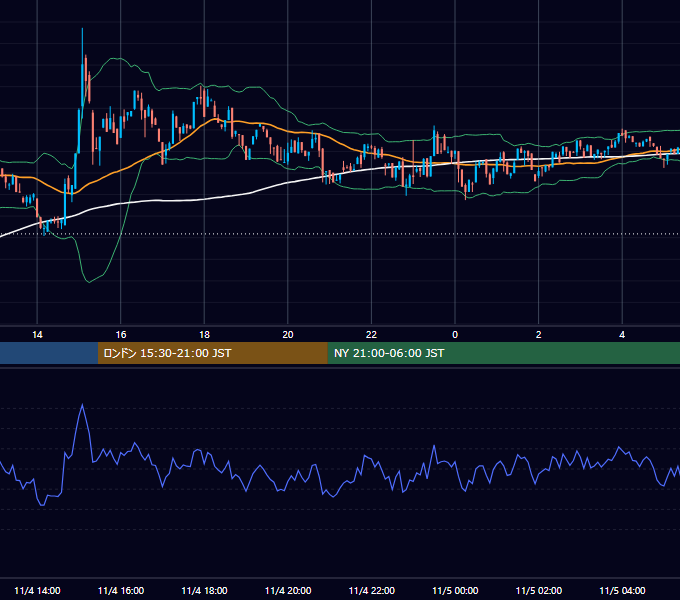Image resolution: width=680 pixels, height=600 pixels.
Task: Click the 11/4 16:00 time label
Action: pos(121,590)
